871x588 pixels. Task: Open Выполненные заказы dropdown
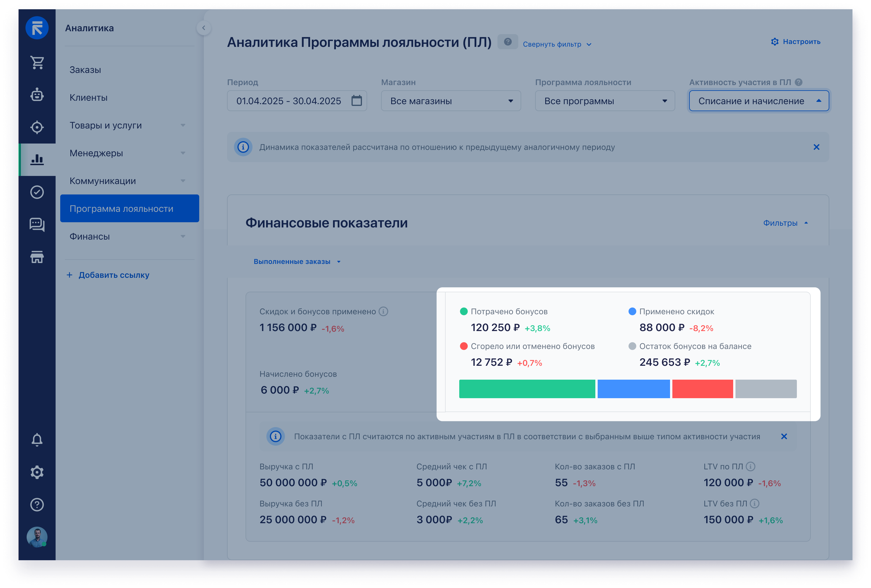[x=297, y=261]
